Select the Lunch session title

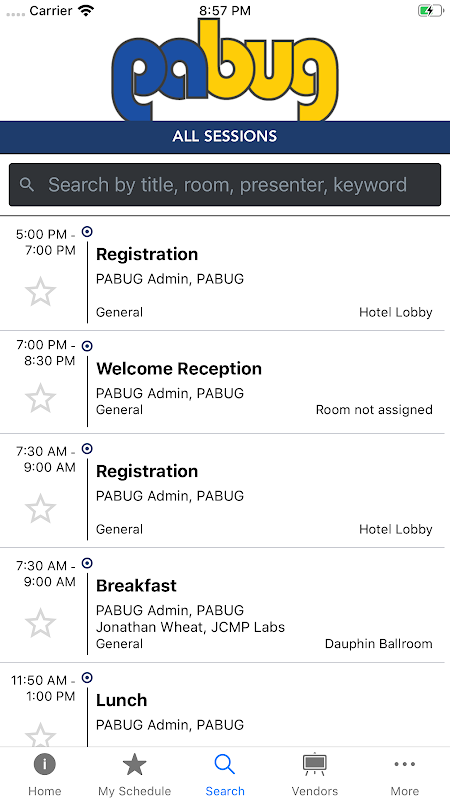121,700
